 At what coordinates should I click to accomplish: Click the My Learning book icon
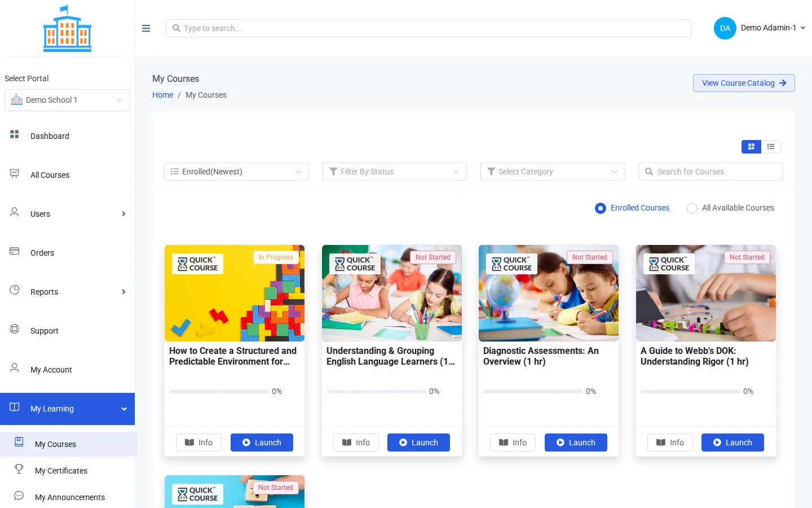coord(15,407)
